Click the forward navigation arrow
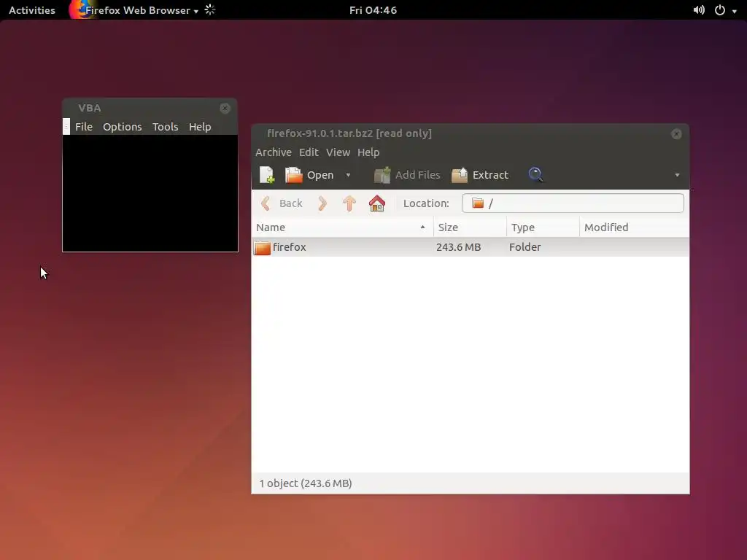 pyautogui.click(x=322, y=203)
